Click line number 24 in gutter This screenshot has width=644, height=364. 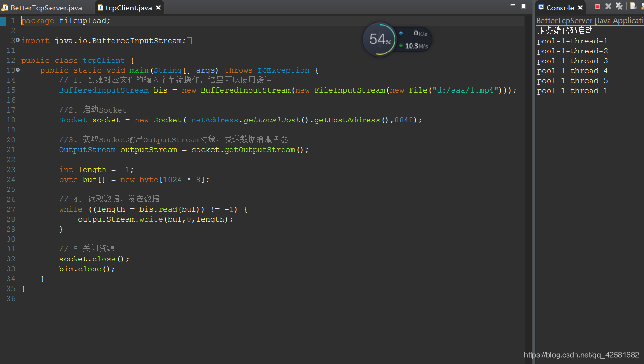point(10,180)
